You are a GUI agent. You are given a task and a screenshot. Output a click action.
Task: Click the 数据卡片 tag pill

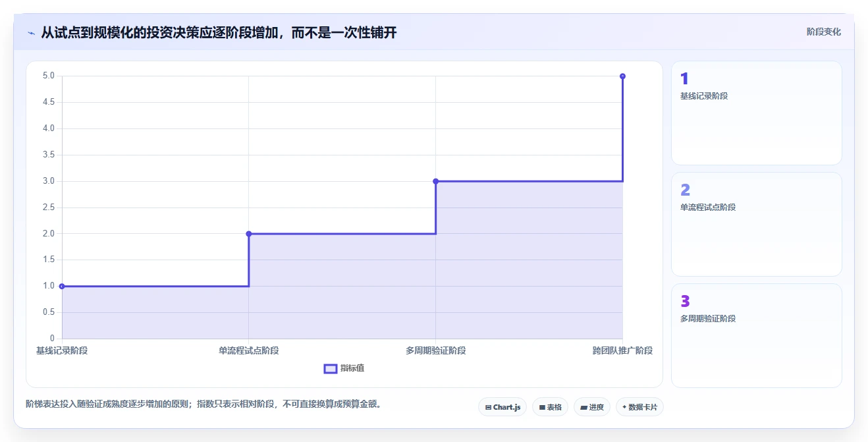pyautogui.click(x=639, y=407)
